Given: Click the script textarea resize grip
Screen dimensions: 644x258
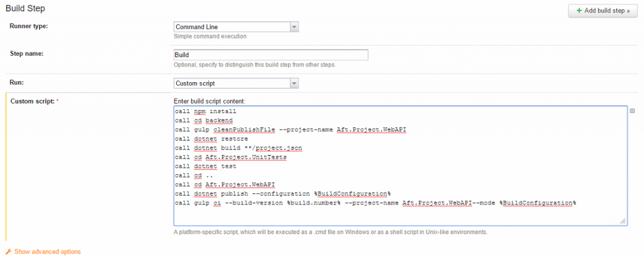Looking at the screenshot, I should coord(623,221).
